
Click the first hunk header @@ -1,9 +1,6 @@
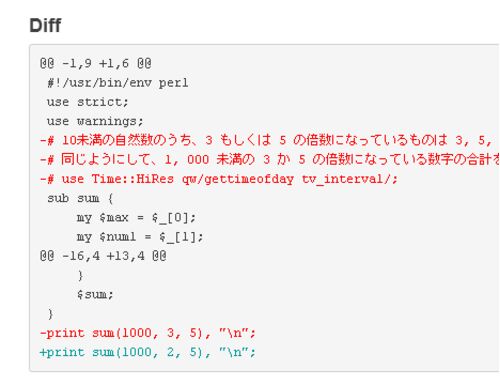pos(96,63)
